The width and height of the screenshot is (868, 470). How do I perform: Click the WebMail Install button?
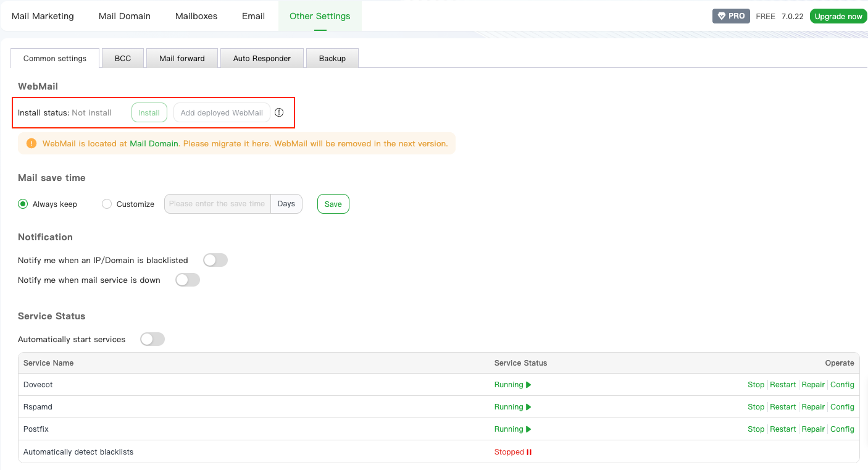[149, 113]
